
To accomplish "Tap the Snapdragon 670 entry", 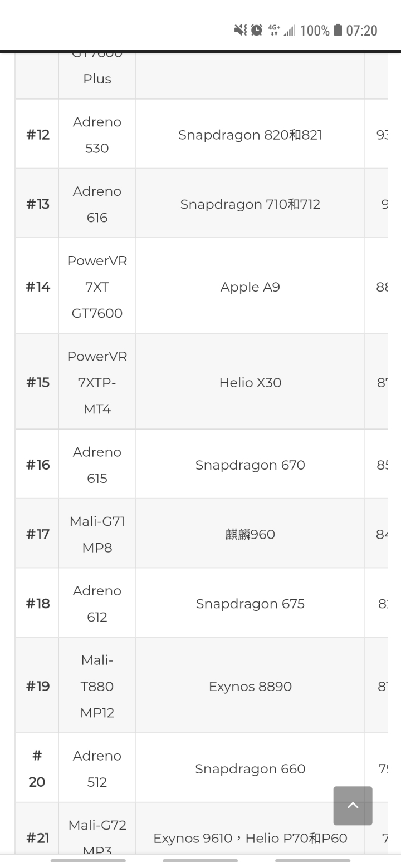I will point(250,464).
